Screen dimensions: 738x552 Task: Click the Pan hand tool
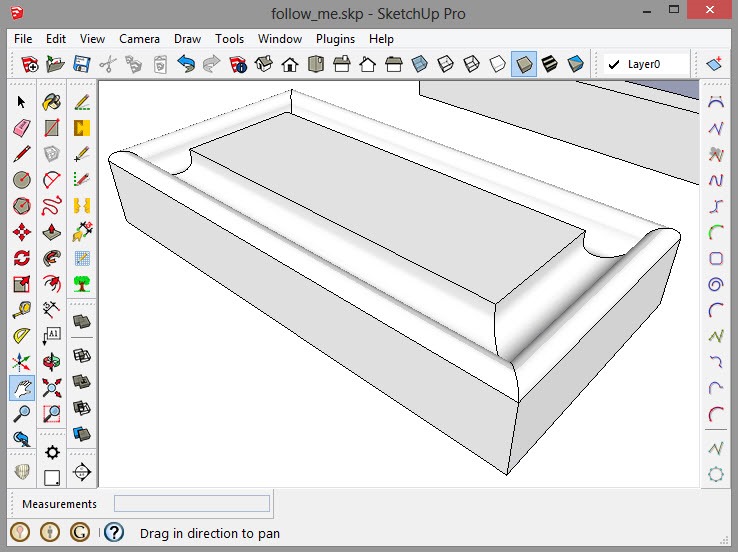(22, 388)
